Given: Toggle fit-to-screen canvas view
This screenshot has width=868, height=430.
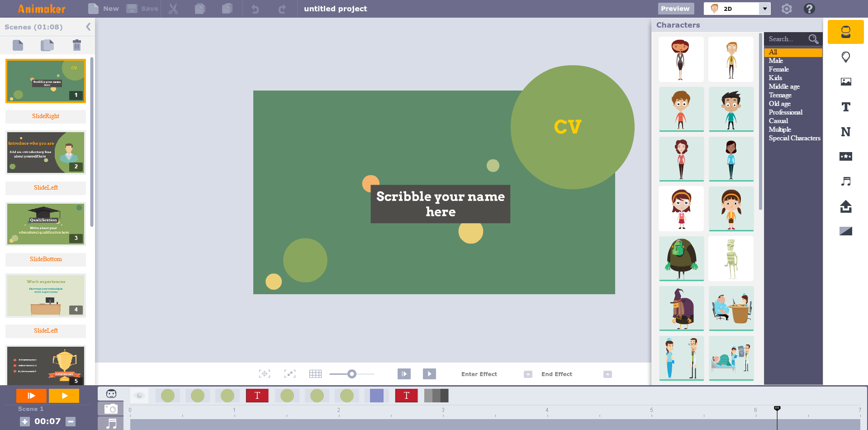Looking at the screenshot, I should (x=289, y=374).
